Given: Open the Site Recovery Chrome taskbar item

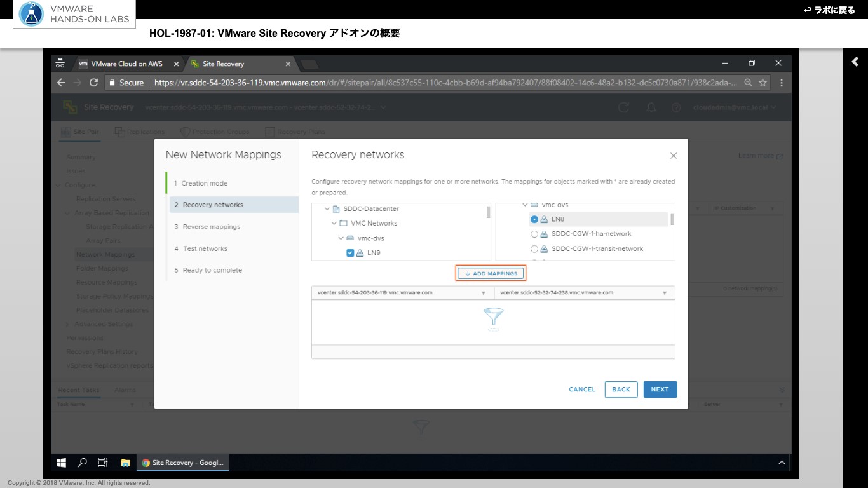Looking at the screenshot, I should click(182, 463).
